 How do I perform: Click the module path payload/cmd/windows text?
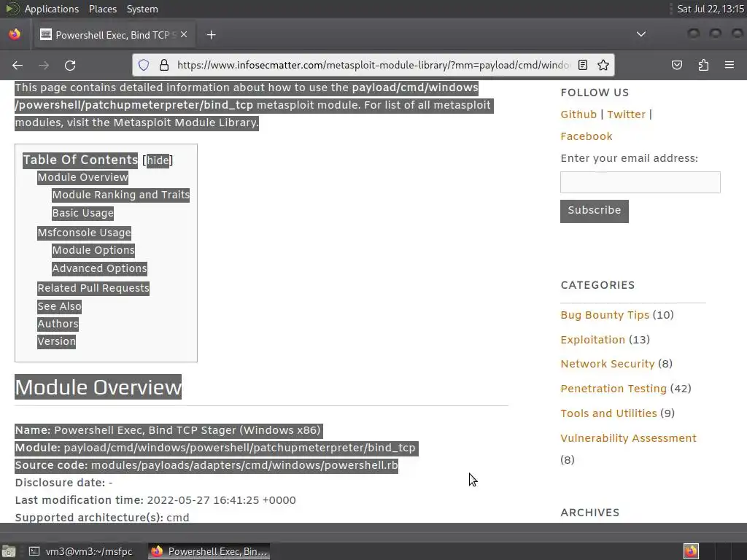click(239, 448)
